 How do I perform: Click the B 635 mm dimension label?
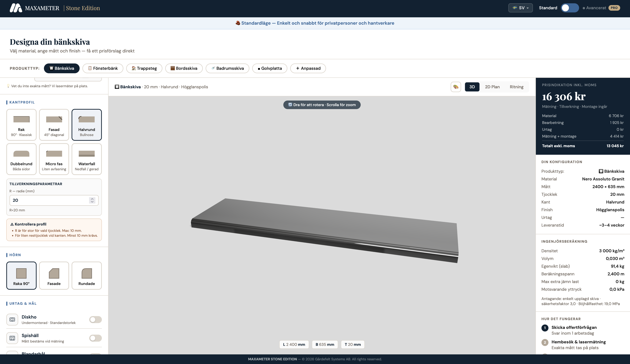click(325, 344)
